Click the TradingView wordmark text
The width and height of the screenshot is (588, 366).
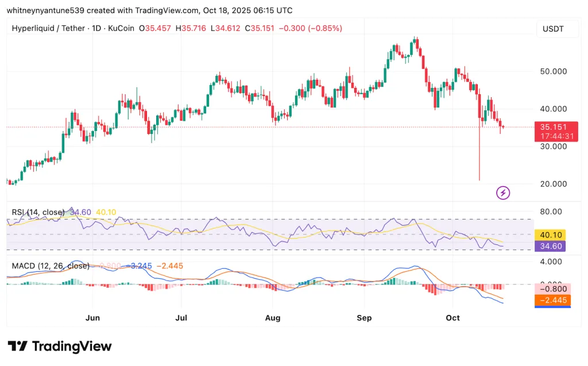coord(72,346)
